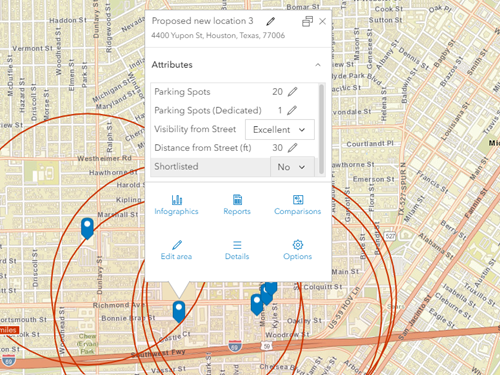Click the address 4400 Yupon St text
This screenshot has width=500, height=375.
click(x=218, y=35)
